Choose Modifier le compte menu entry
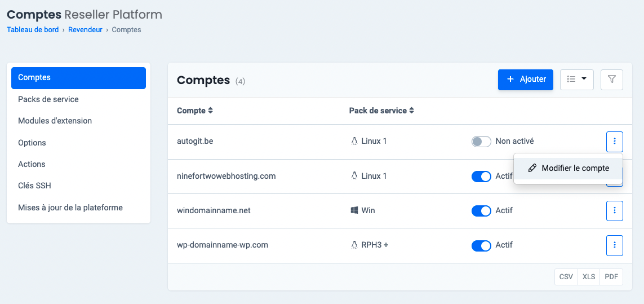Viewport: 644px width, 304px height. tap(568, 168)
